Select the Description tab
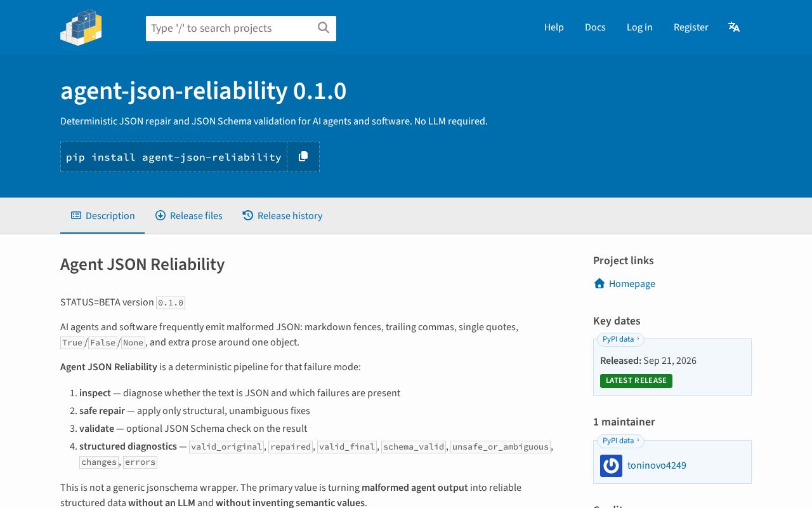This screenshot has height=508, width=812. [x=103, y=216]
